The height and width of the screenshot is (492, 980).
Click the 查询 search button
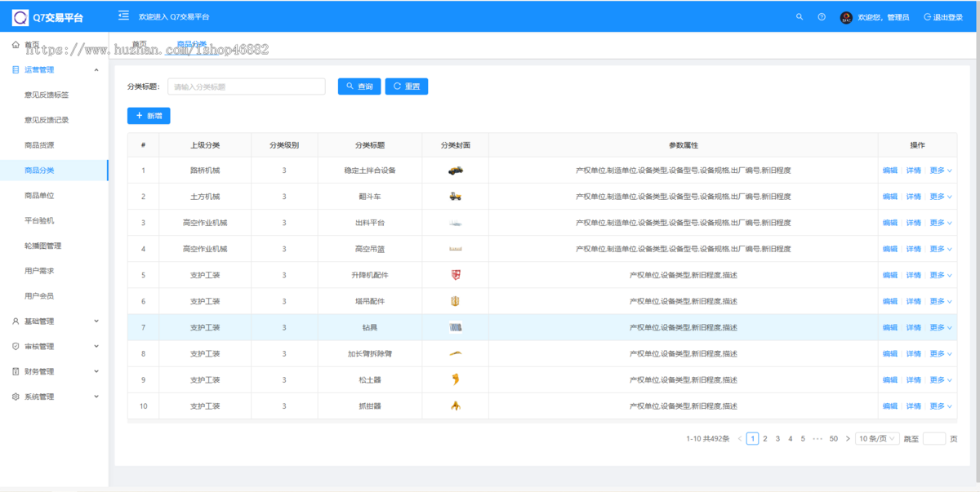click(359, 86)
